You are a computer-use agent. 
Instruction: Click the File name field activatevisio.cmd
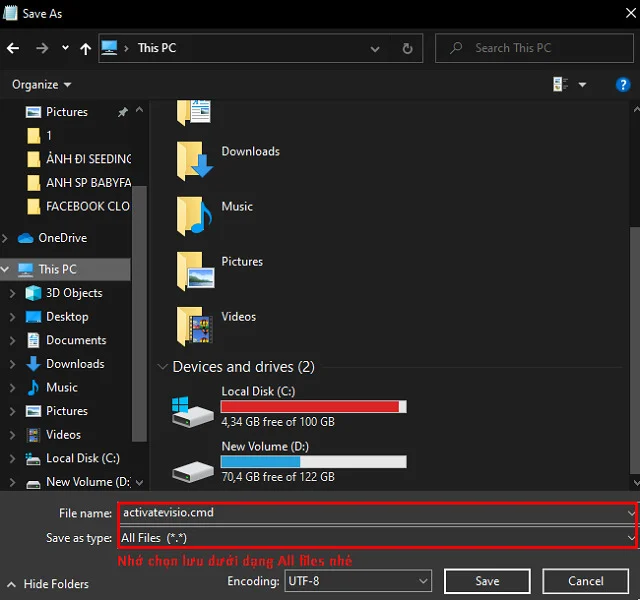click(x=377, y=513)
